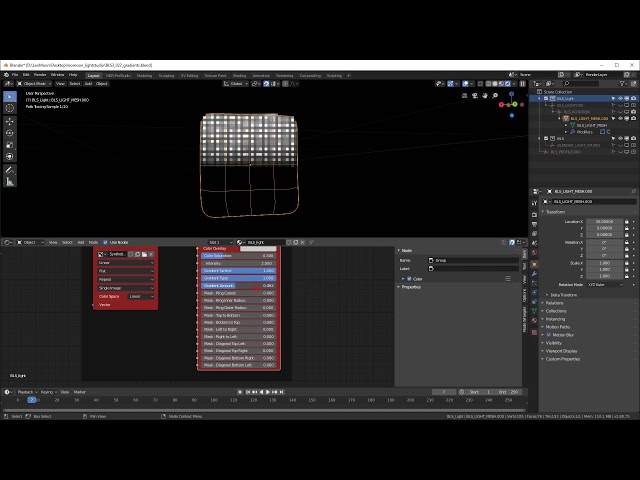Open the Repeat extension dropdown on texture node
Image resolution: width=640 pixels, height=480 pixels.
click(x=126, y=280)
